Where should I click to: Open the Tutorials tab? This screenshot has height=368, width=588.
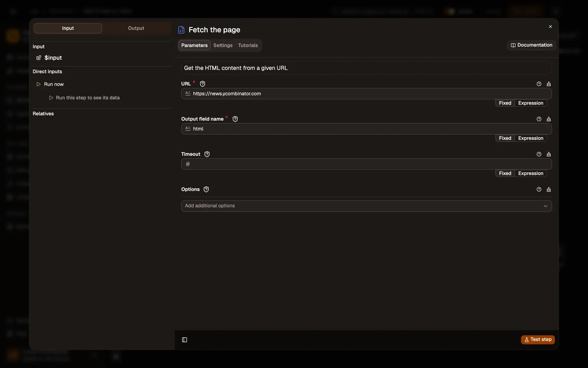tap(248, 45)
